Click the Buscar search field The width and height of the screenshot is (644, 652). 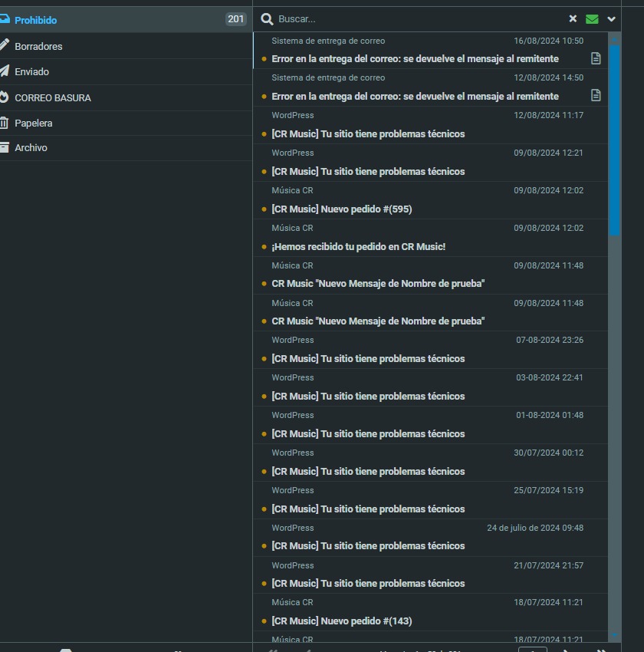414,19
